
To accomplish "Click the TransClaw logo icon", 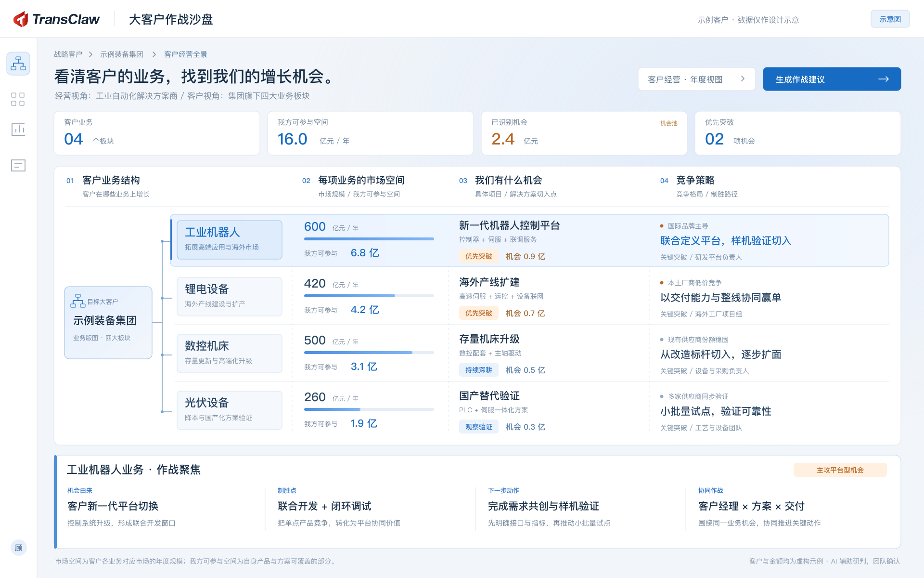I will tap(21, 19).
